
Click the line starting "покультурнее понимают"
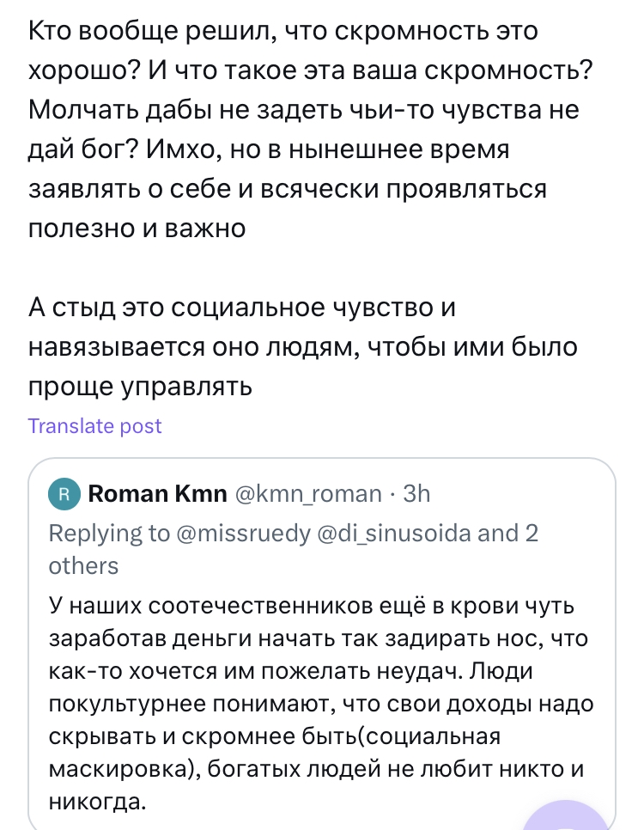point(318,705)
